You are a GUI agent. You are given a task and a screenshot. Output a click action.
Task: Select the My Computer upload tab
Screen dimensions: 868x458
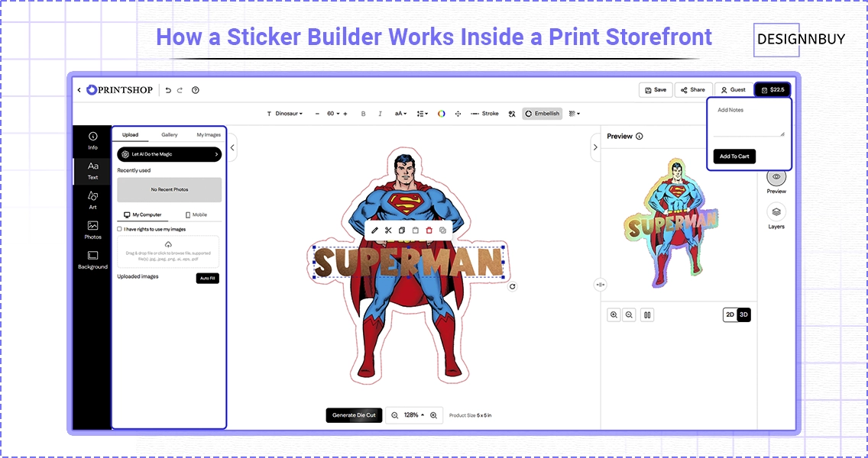(143, 214)
